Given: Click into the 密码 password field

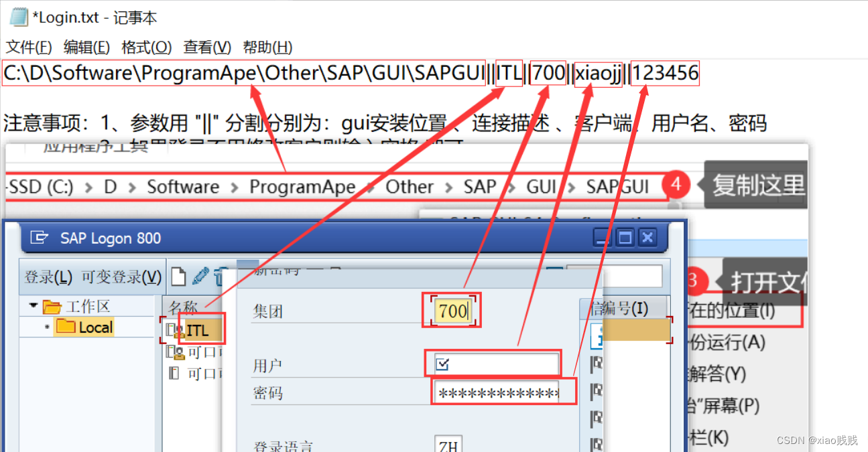Looking at the screenshot, I should (x=496, y=394).
